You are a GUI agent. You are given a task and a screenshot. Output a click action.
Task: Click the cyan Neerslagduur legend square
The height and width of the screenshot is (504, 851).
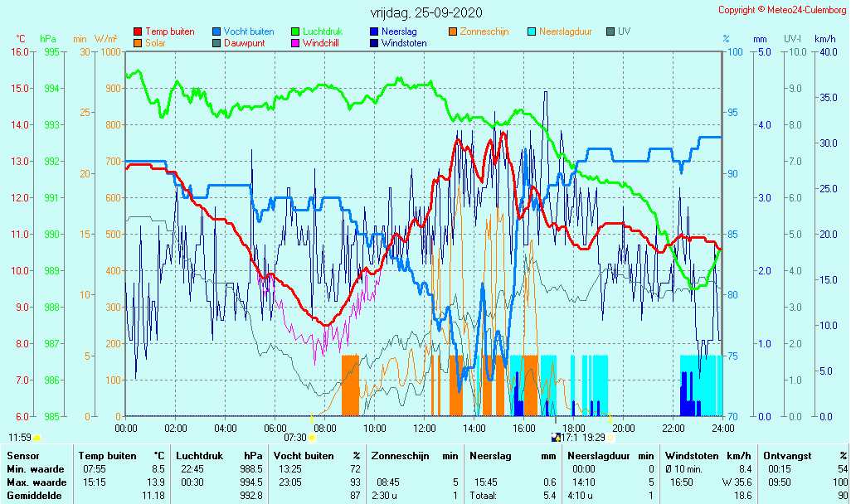click(x=532, y=31)
